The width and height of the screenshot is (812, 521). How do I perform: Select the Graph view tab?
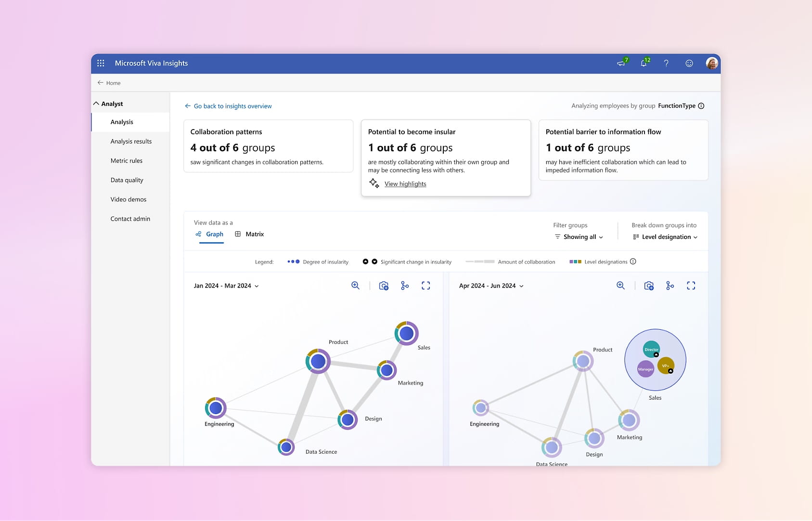point(210,234)
